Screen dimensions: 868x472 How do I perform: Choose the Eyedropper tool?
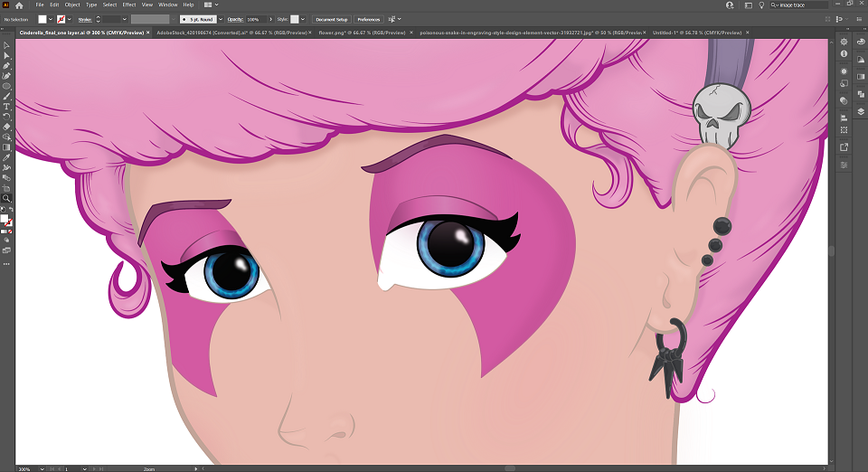point(6,157)
